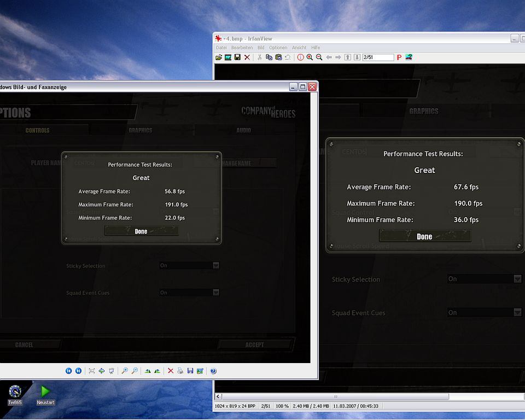Go to next image with right arrow in IrfanView
Screen dimensions: 525x420
point(338,57)
